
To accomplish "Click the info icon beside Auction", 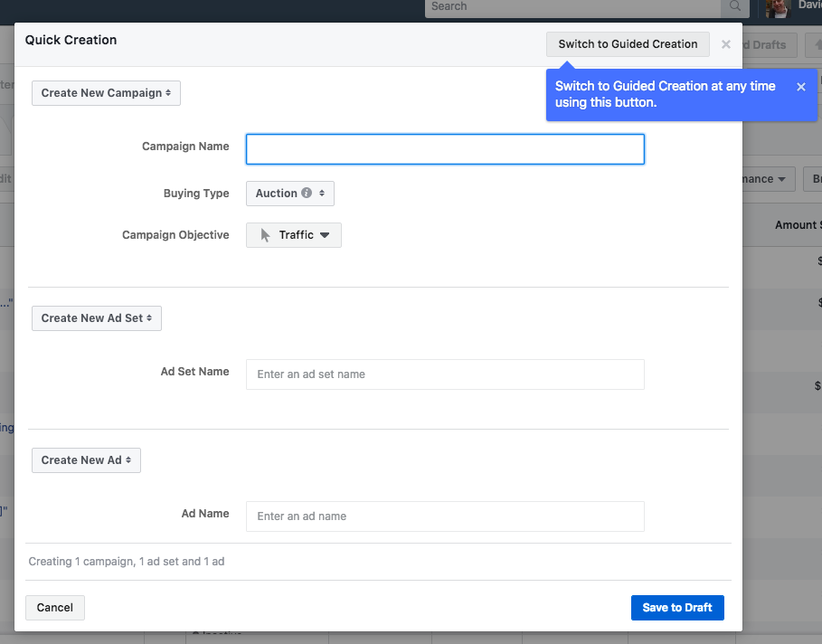I will [307, 193].
